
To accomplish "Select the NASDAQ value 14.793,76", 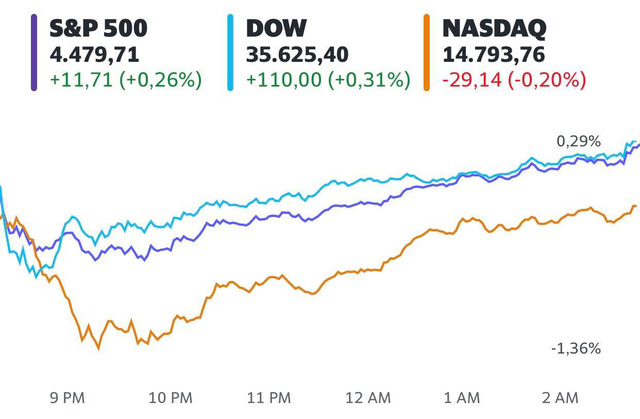I will click(x=503, y=53).
